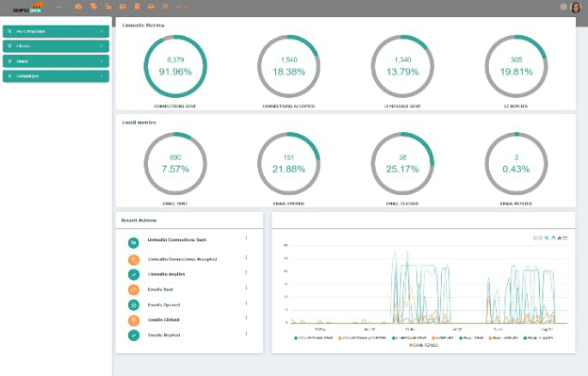
Task: Expand the Users filter panel
Action: coord(56,61)
